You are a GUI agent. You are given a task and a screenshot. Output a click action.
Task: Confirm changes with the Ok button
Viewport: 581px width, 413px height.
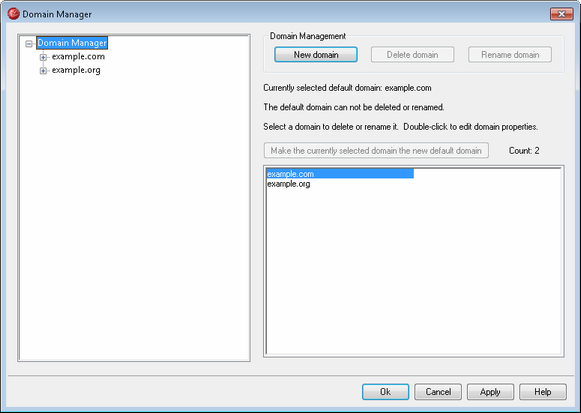[x=385, y=392]
